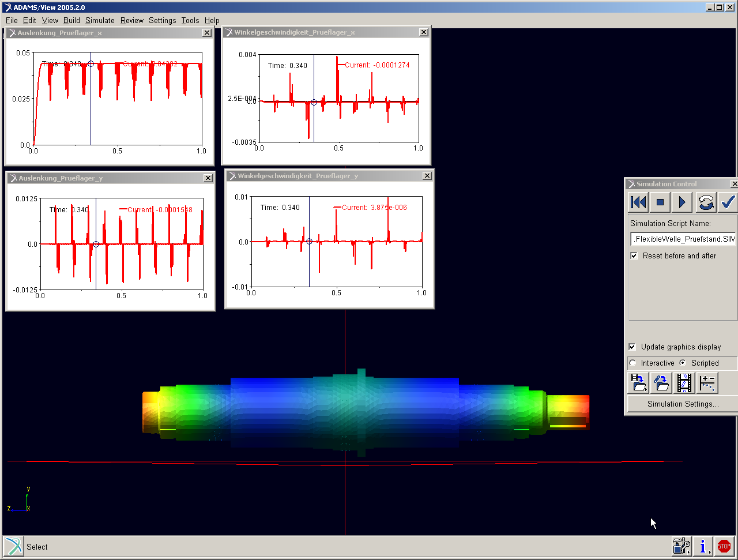This screenshot has width=738, height=560.
Task: Click the model verify checkmark icon
Action: (x=728, y=202)
